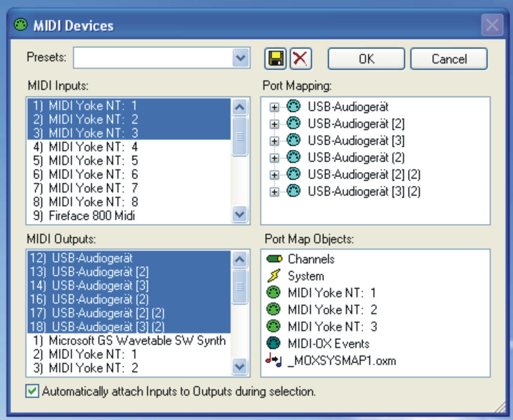
Task: Expand the USB-Audiogerät [2] (2) mapping node
Action: coord(274,175)
